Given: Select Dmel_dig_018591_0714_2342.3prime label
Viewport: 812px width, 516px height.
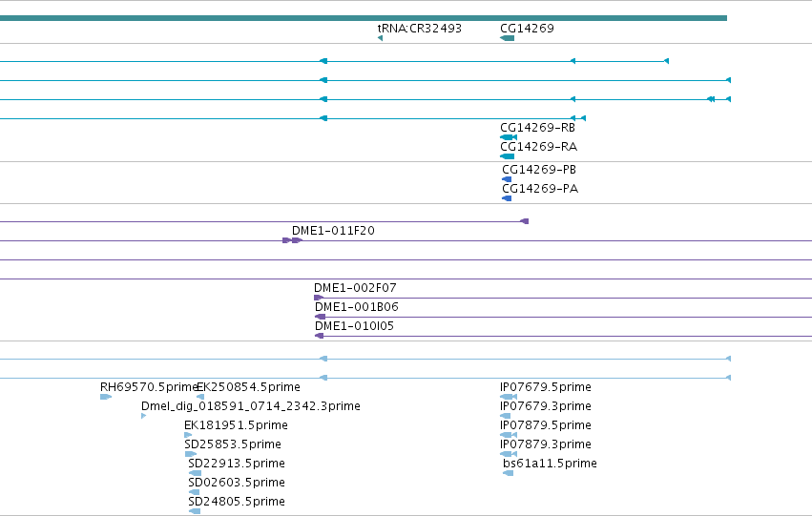Looking at the screenshot, I should tap(251, 406).
